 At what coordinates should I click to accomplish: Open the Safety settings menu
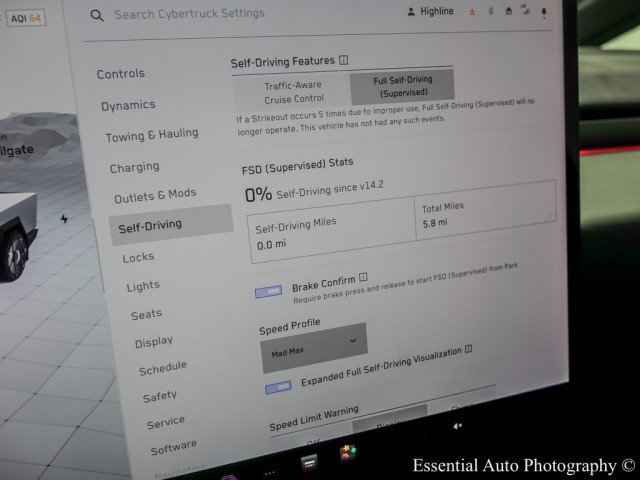click(x=160, y=396)
